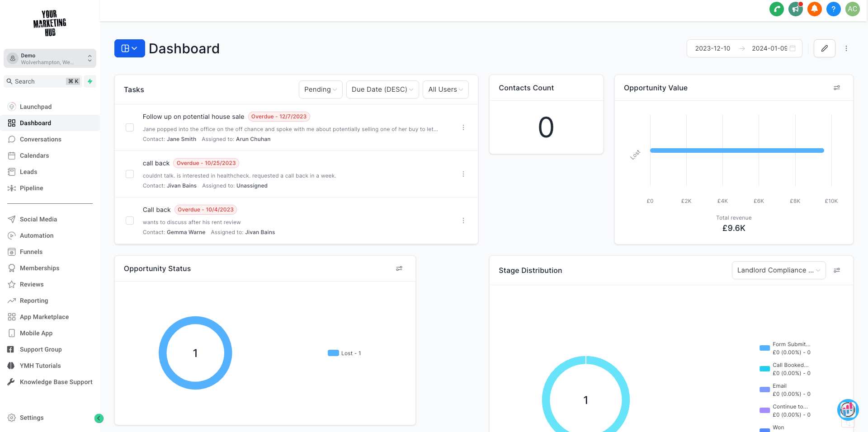Viewport: 868px width, 432px height.
Task: Click the blue Lost legend swatch
Action: pos(333,353)
